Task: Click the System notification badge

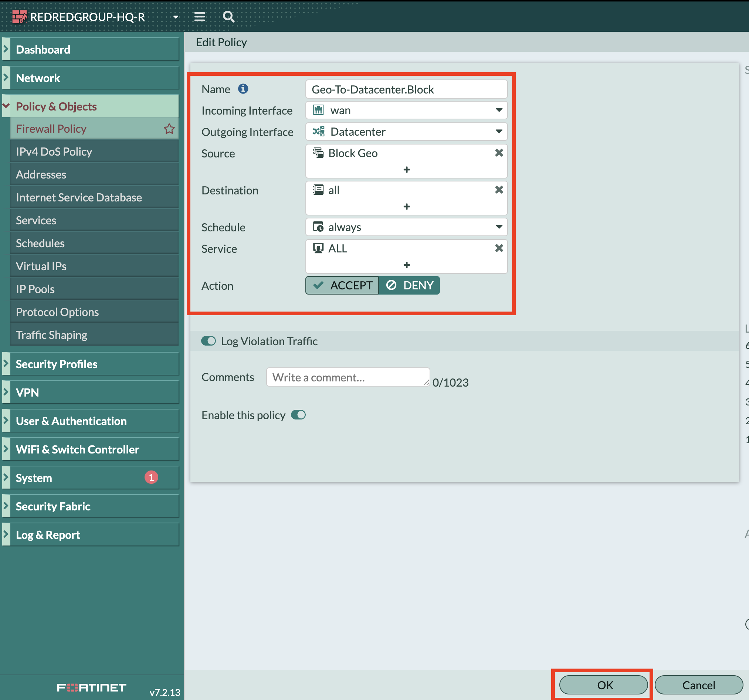Action: [151, 478]
